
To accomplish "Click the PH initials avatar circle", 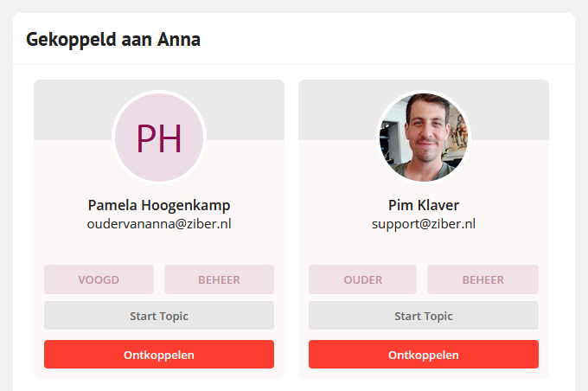I will 159,138.
